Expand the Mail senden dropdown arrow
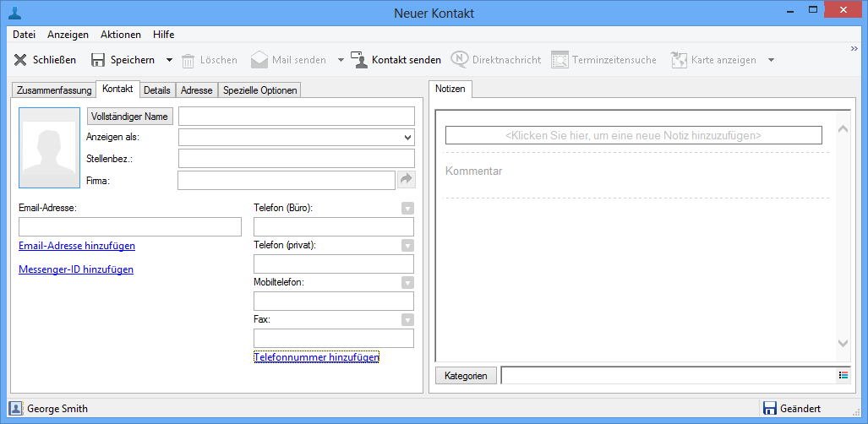The image size is (868, 424). pyautogui.click(x=341, y=60)
